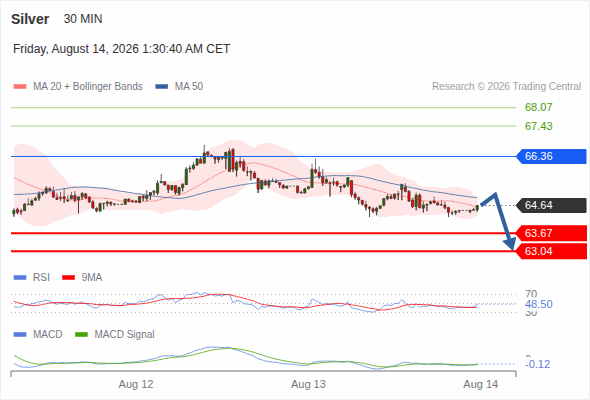Click the Silver instrument title
Viewport: 590px width, 400px height.
click(x=30, y=19)
